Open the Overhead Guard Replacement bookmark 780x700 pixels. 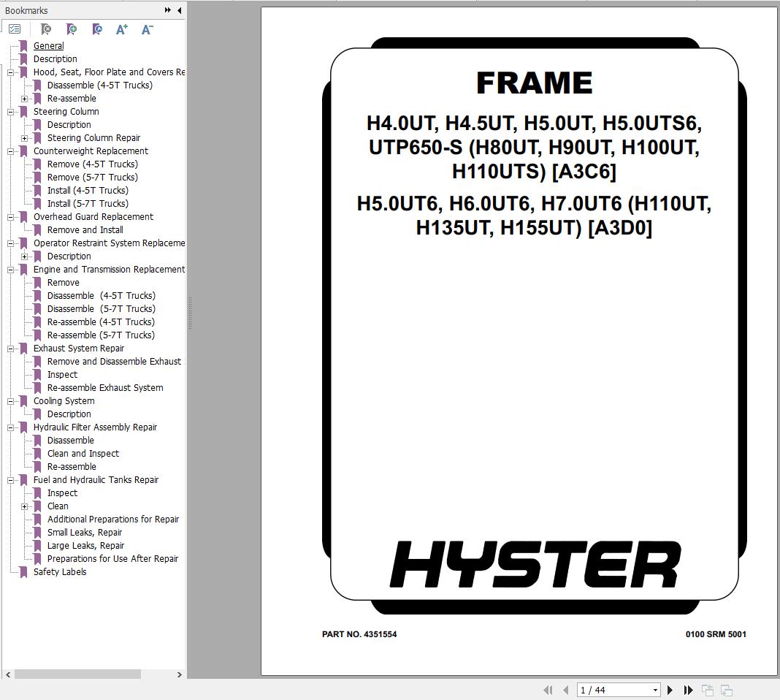point(93,217)
